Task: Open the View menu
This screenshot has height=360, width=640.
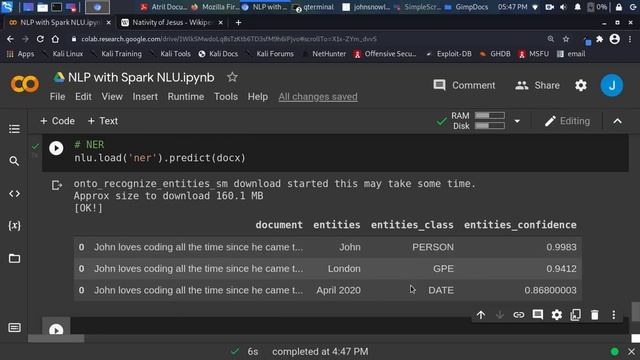Action: (x=112, y=97)
